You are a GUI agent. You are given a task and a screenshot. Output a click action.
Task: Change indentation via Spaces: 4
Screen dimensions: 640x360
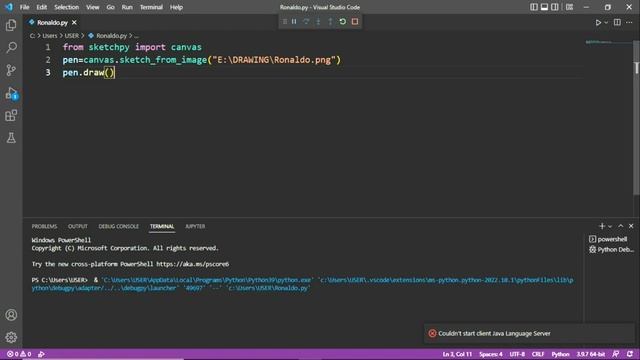tap(491, 354)
